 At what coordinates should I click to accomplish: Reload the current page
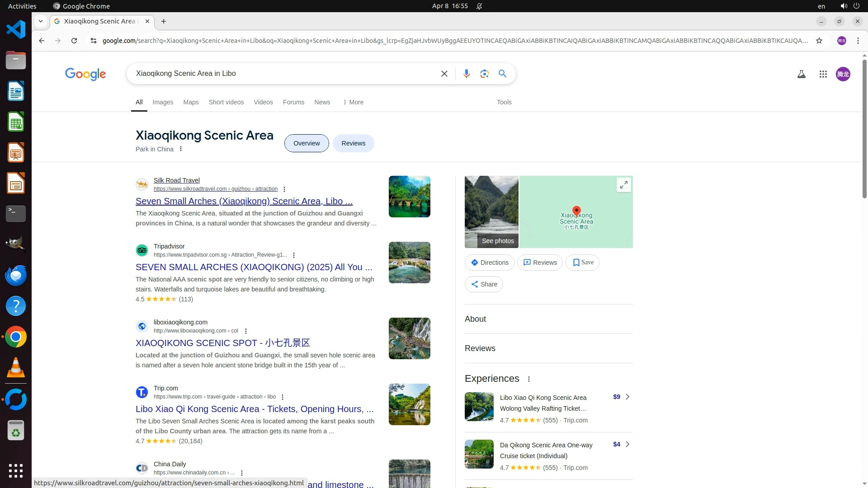pos(74,41)
